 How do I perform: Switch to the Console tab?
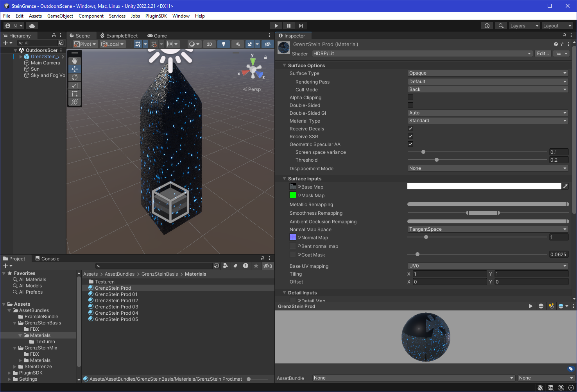pyautogui.click(x=47, y=258)
